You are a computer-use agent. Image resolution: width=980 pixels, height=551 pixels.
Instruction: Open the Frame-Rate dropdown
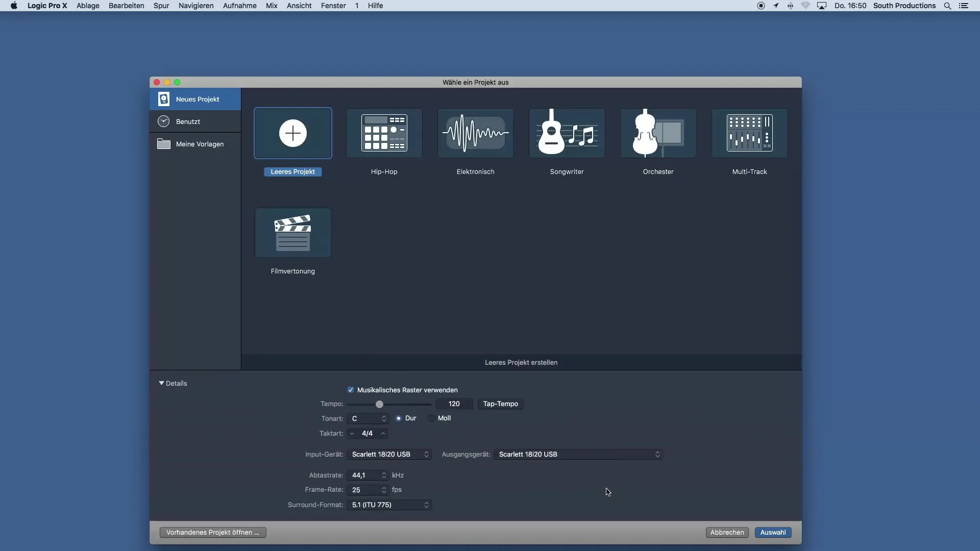click(x=368, y=490)
